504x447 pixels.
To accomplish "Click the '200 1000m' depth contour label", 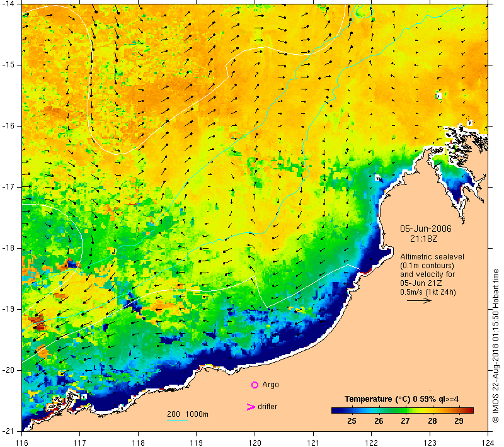I will (188, 414).
